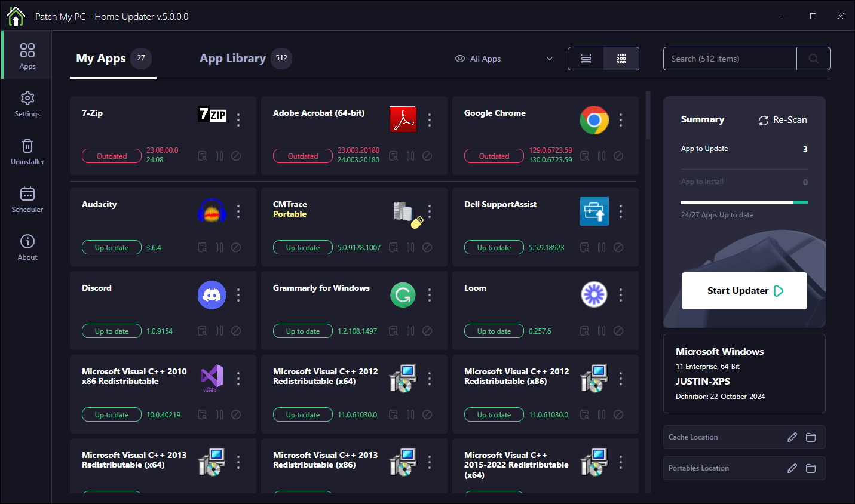The height and width of the screenshot is (504, 855).
Task: Open the All Apps filter dropdown
Action: 504,59
